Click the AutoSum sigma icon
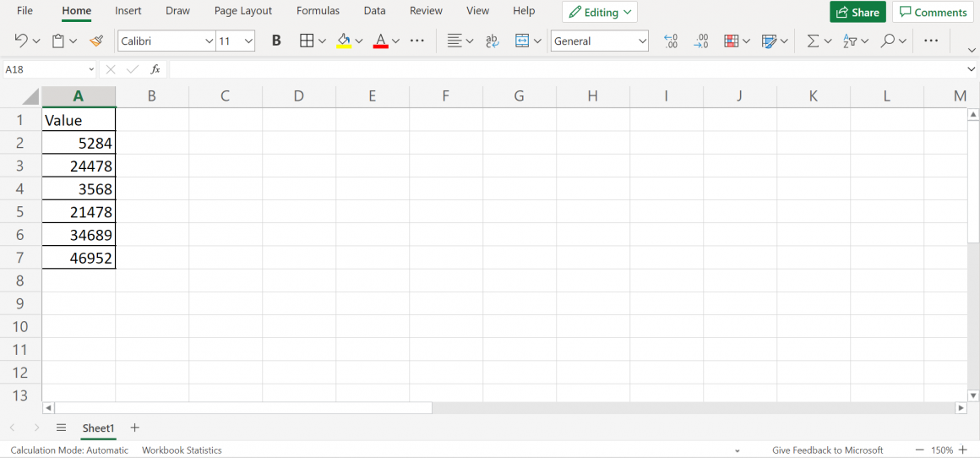 [813, 41]
